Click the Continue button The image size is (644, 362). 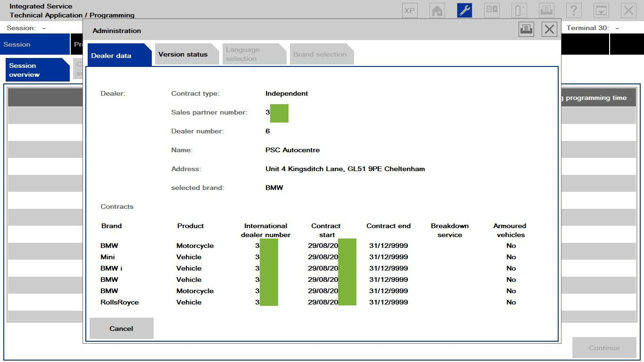coord(604,348)
